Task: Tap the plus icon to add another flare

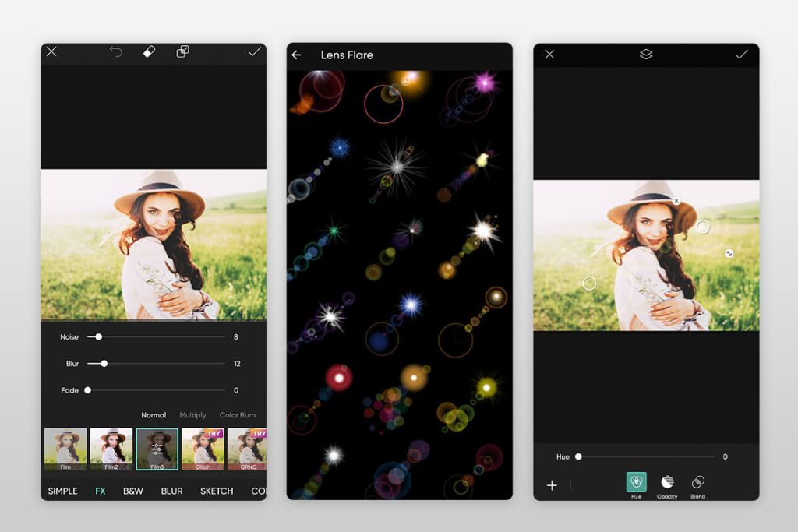Action: coord(552,484)
